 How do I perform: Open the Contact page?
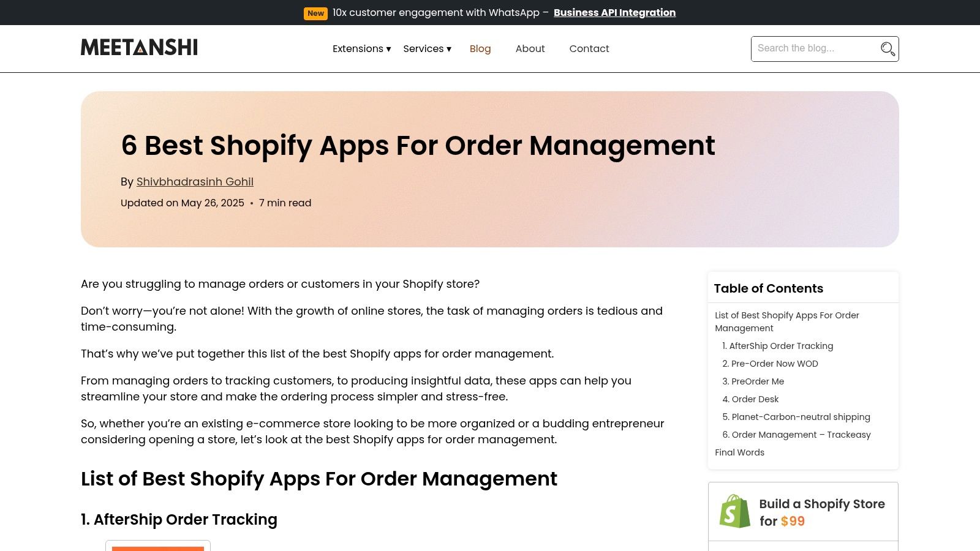[589, 48]
